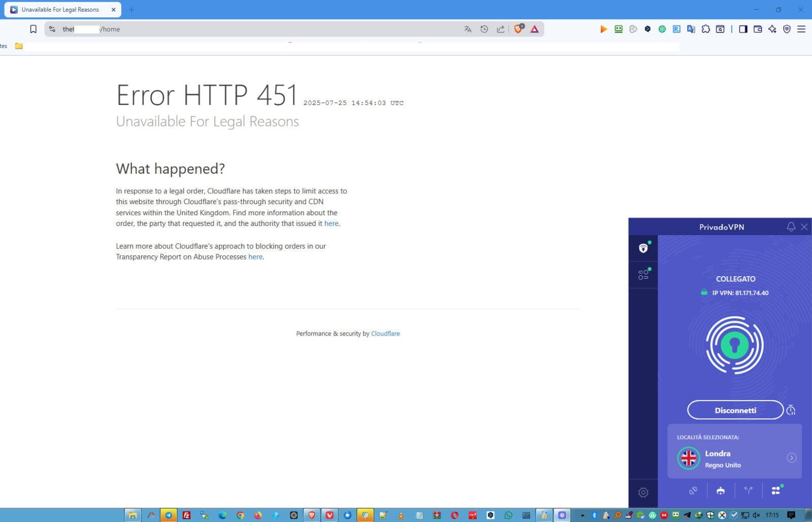812x522 pixels.
Task: Open FileZilla from the taskbar
Action: pos(186,515)
